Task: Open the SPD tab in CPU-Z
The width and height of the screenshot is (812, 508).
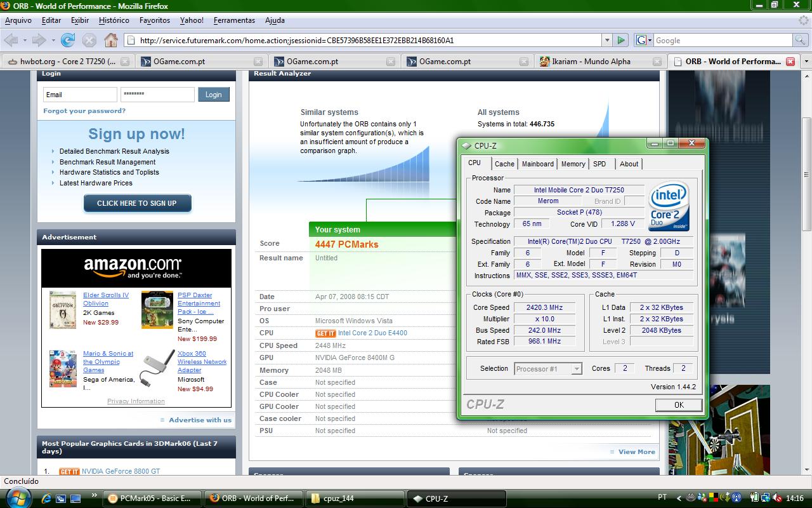Action: pos(599,164)
